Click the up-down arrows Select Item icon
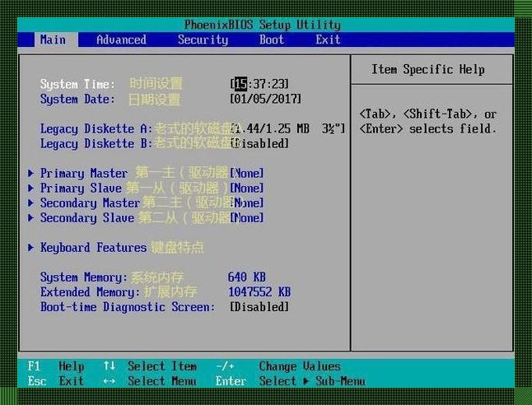The image size is (532, 405). [x=110, y=366]
